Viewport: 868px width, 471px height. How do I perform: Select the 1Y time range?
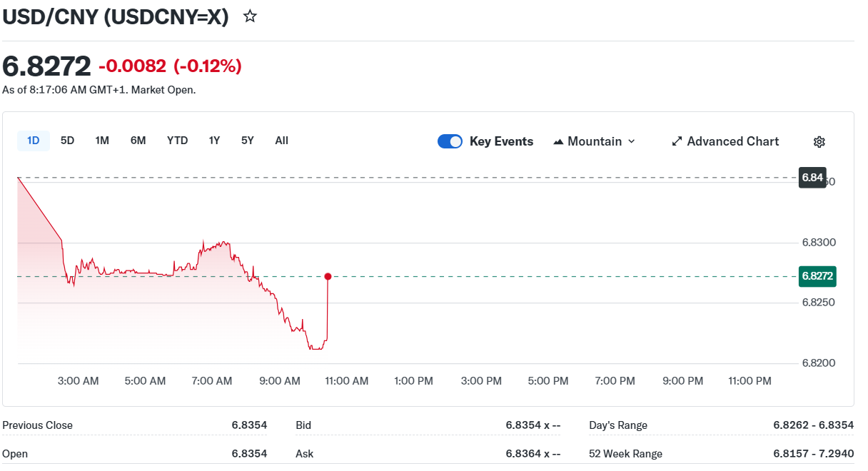coord(214,141)
